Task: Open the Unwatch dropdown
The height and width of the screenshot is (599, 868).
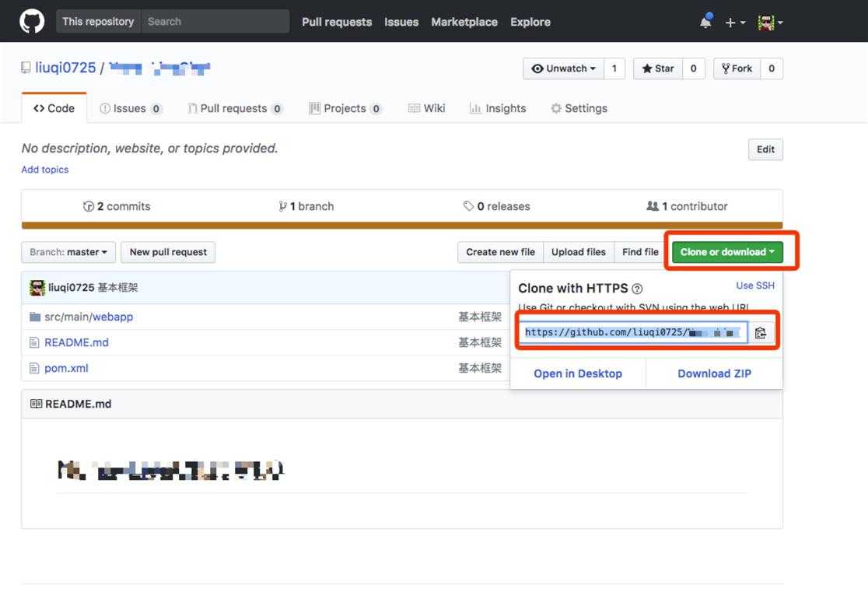Action: pyautogui.click(x=564, y=68)
